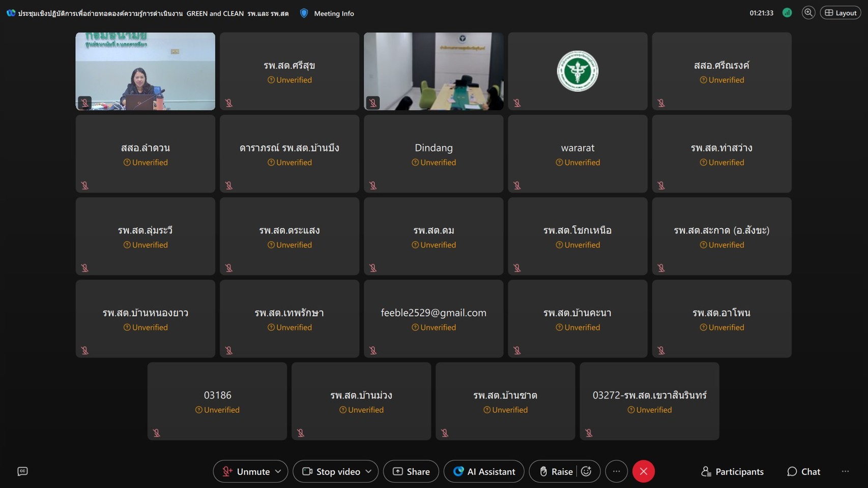Open the Chat panel

[803, 471]
